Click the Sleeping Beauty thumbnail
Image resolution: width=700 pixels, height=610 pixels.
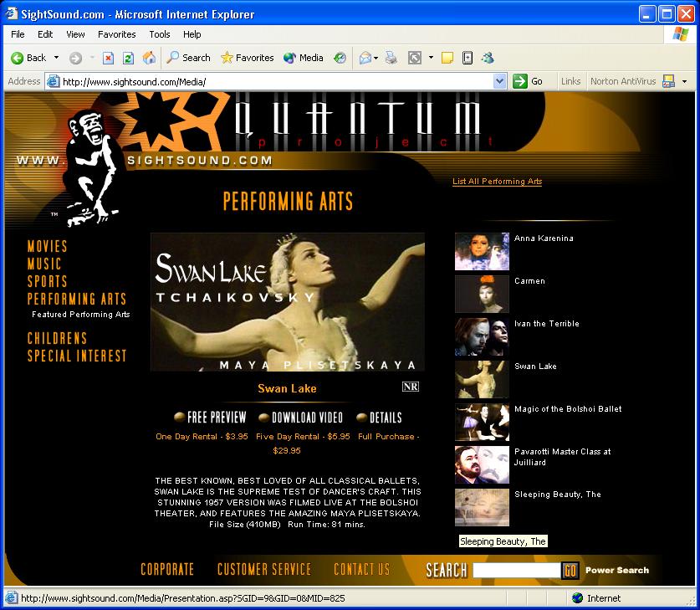483,507
